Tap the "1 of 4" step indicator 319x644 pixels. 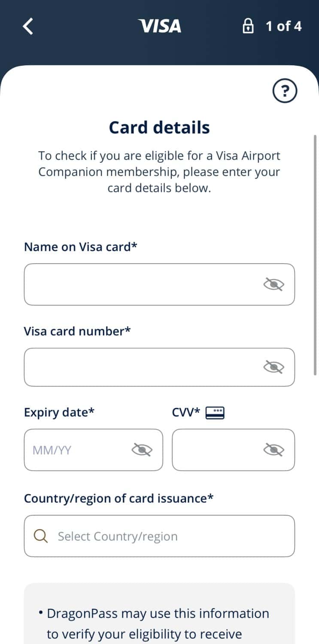[283, 26]
